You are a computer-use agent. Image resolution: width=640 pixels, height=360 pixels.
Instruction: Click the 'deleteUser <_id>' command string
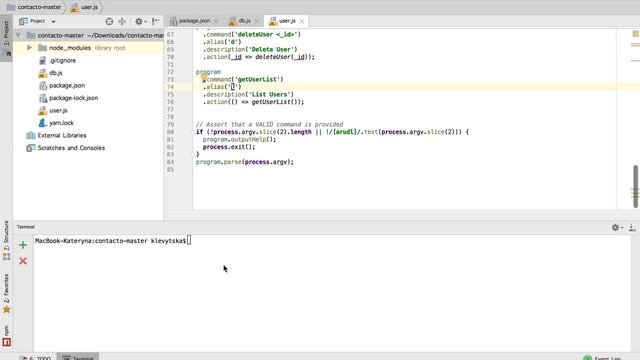click(x=266, y=34)
